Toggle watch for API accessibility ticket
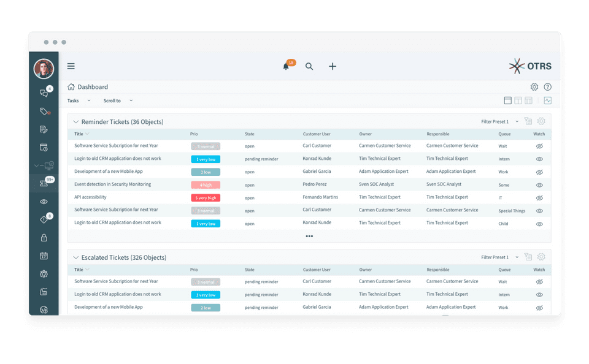 (539, 198)
